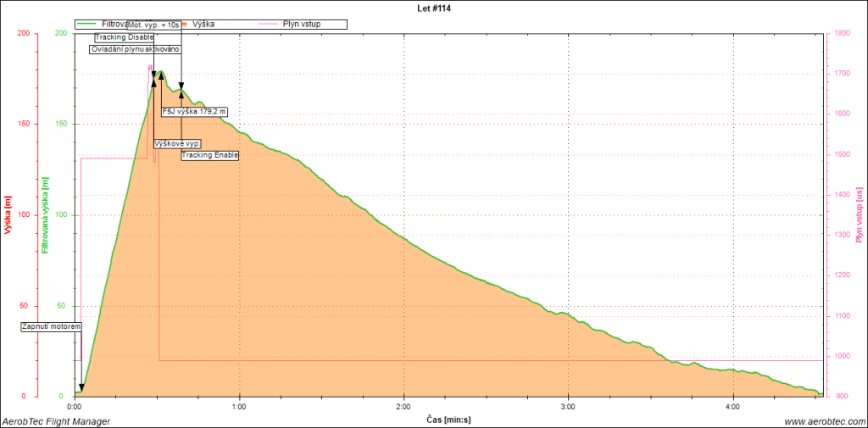868x428 pixels.
Task: Select the 'Tracking Enable' event label
Action: [210, 155]
